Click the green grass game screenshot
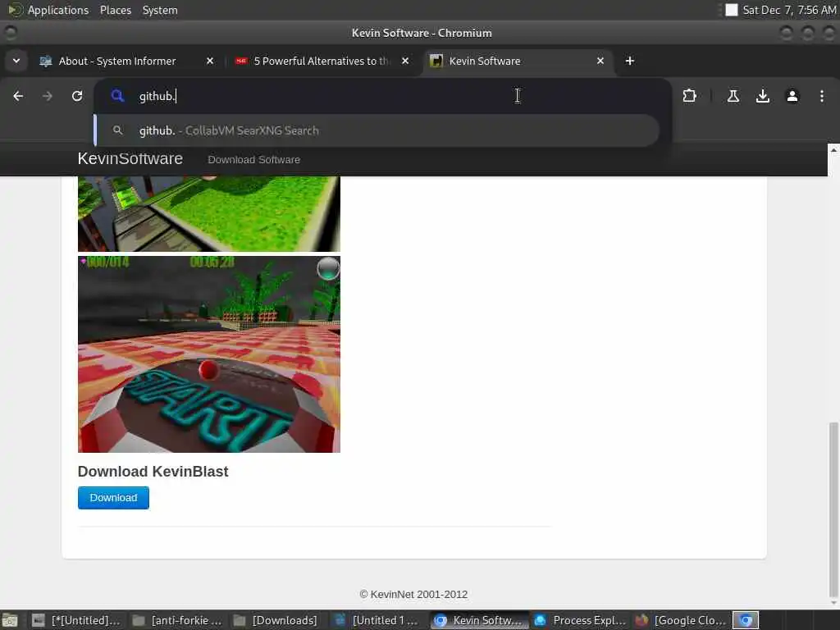The image size is (840, 630). pos(209,214)
